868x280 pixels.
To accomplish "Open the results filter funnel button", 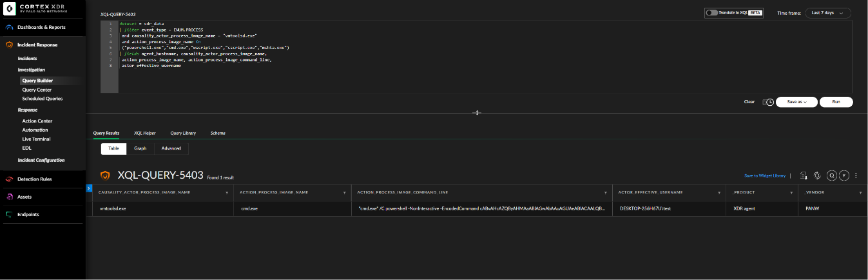I will pos(844,175).
